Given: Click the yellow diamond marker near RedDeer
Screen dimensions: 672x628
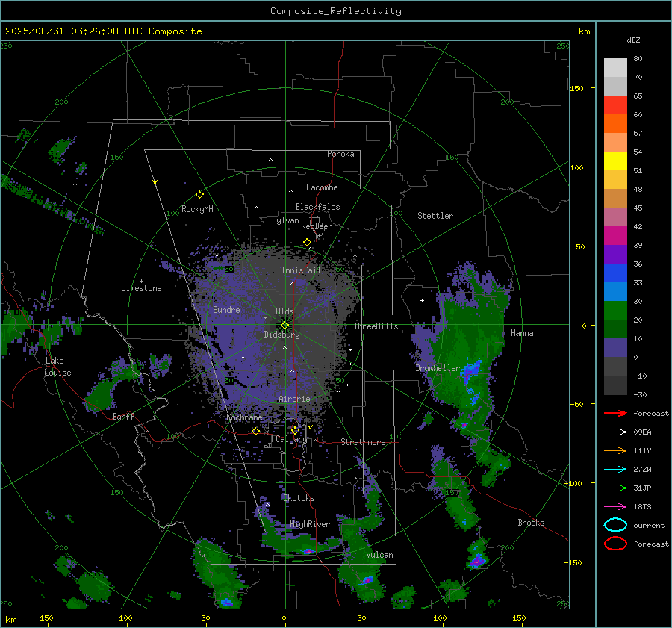Looking at the screenshot, I should click(x=307, y=243).
